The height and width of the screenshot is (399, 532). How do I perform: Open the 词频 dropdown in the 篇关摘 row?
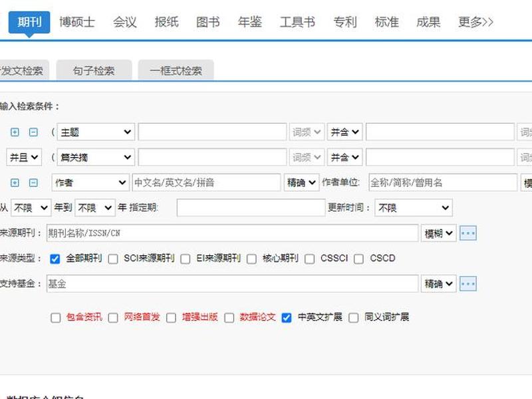307,157
